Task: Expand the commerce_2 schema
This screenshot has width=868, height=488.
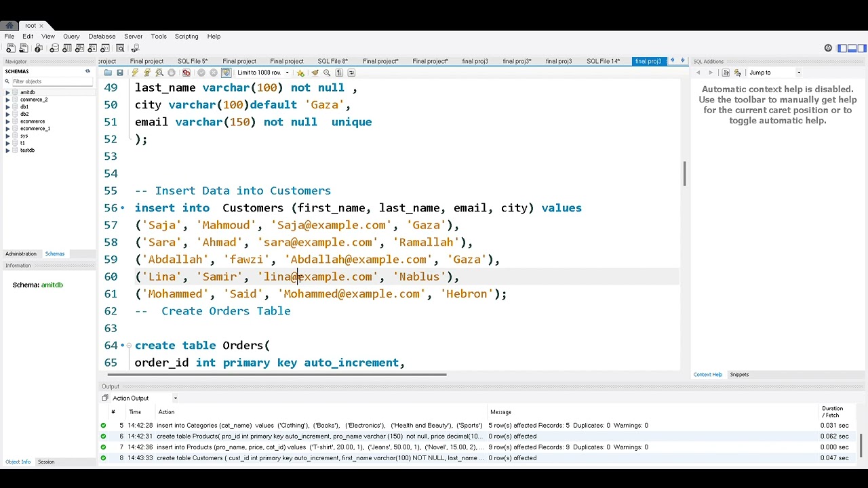Action: [7, 100]
